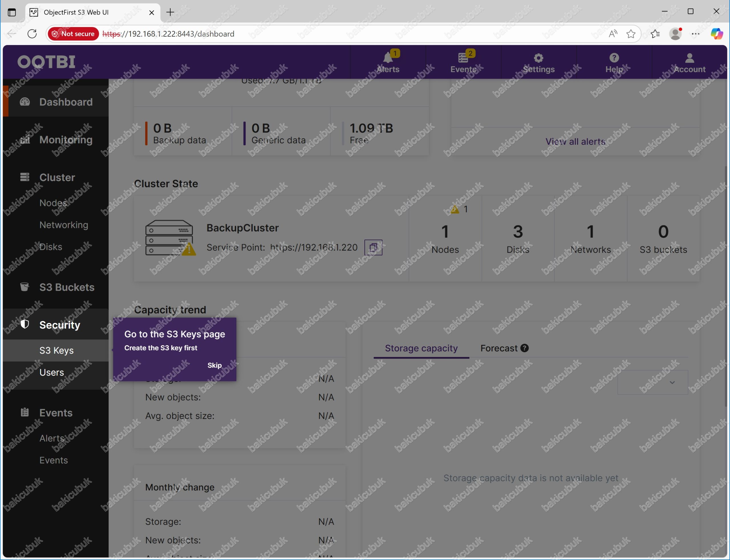Click the BackupCluster server rack image
Screen dimensions: 730x560
(170, 238)
